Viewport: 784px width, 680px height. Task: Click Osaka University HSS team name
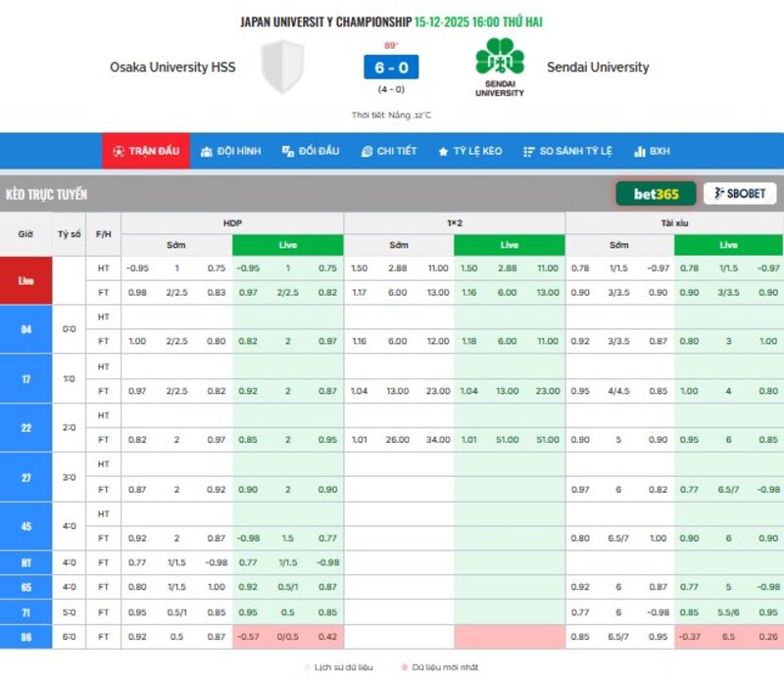(x=172, y=68)
